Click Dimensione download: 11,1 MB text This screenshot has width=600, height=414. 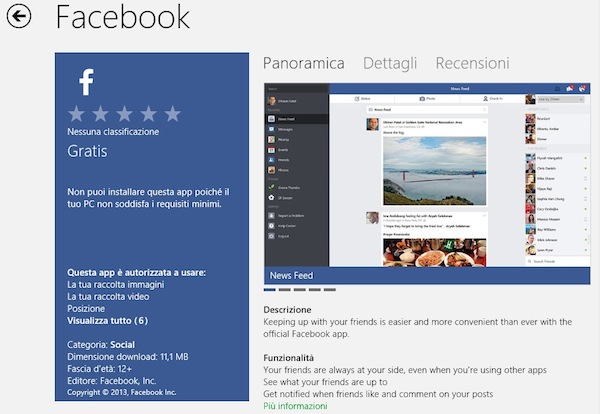tap(128, 357)
